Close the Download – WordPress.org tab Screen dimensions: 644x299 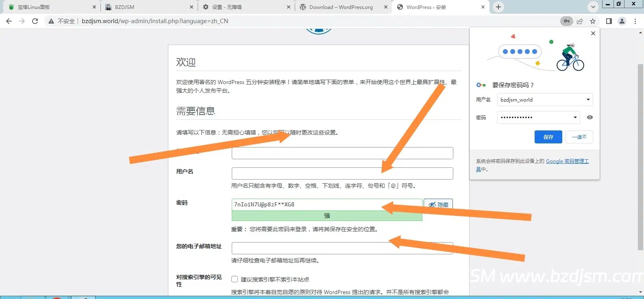click(386, 7)
